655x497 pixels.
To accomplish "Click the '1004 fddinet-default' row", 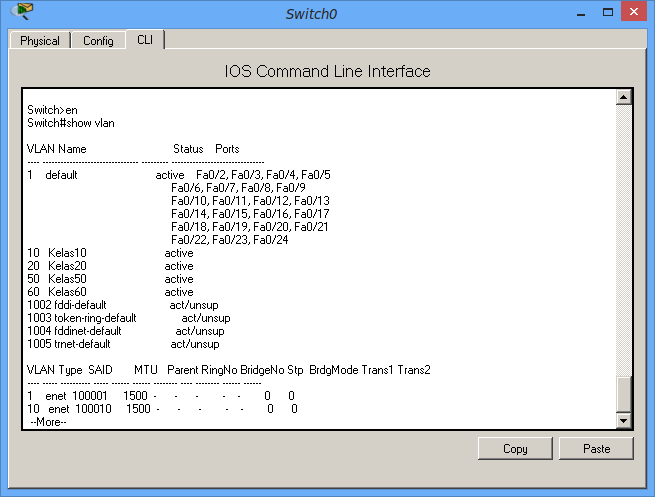I will coord(126,331).
